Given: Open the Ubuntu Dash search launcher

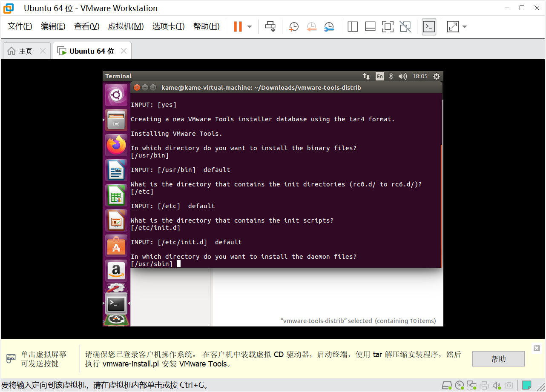Looking at the screenshot, I should [116, 95].
